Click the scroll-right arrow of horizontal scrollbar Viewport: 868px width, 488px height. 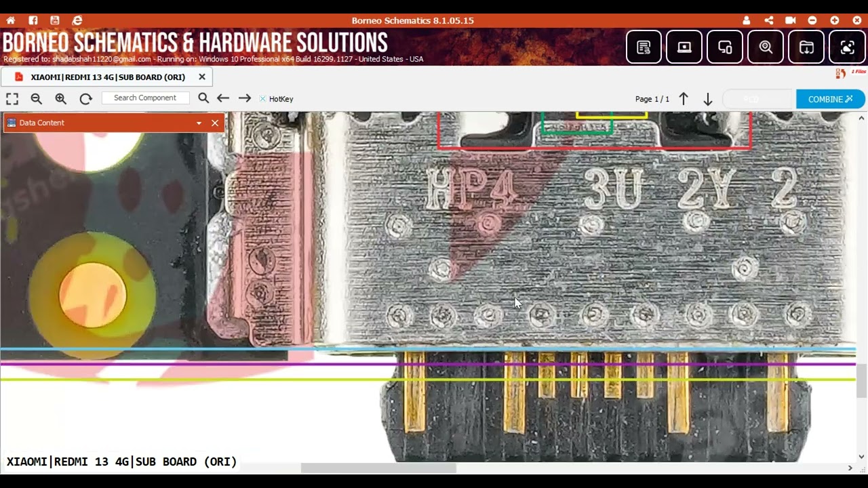tap(850, 468)
